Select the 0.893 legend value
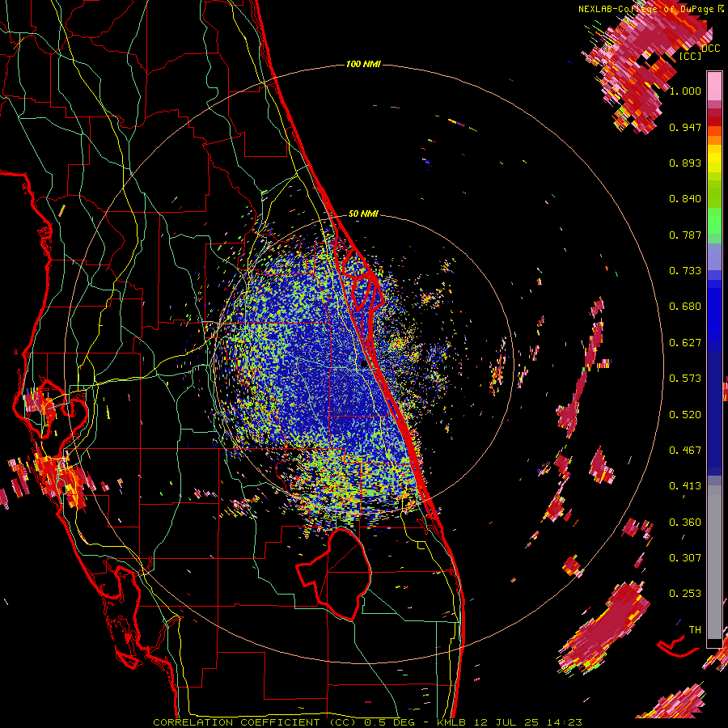 685,163
